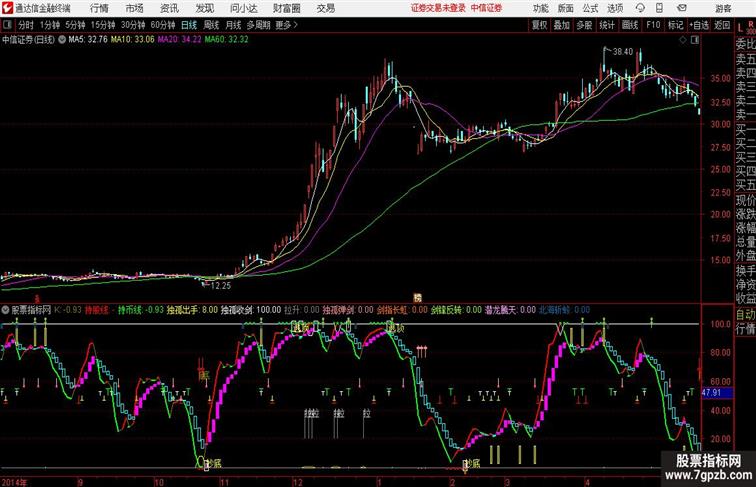The height and width of the screenshot is (487, 756).
Task: Switch to 60分钟 period
Action: (163, 25)
